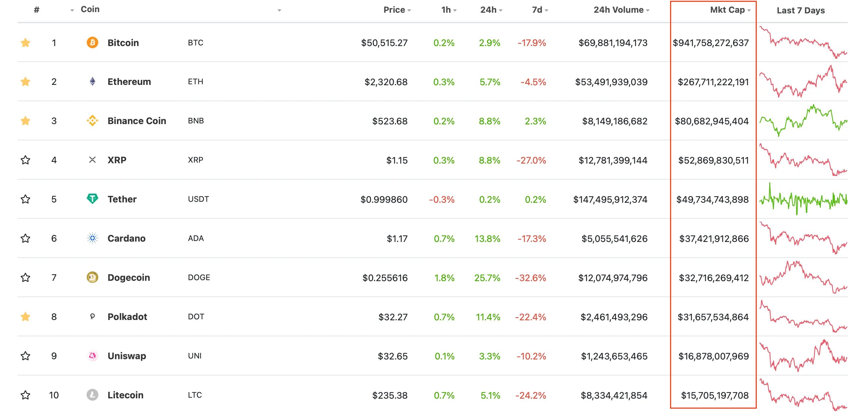Viewport: 868px width, 414px height.
Task: Click the Cardano logo icon
Action: click(92, 238)
